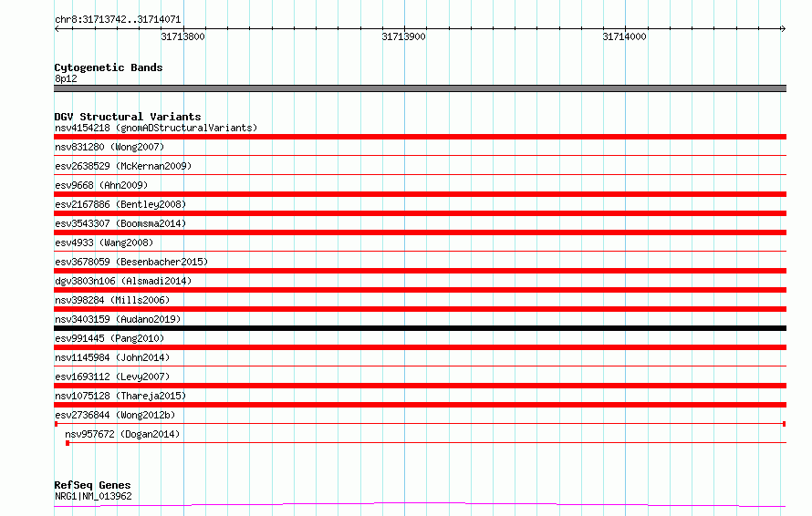Image resolution: width=812 pixels, height=516 pixels.
Task: Open variant nsv1145984 (John2014)
Action: 112,357
